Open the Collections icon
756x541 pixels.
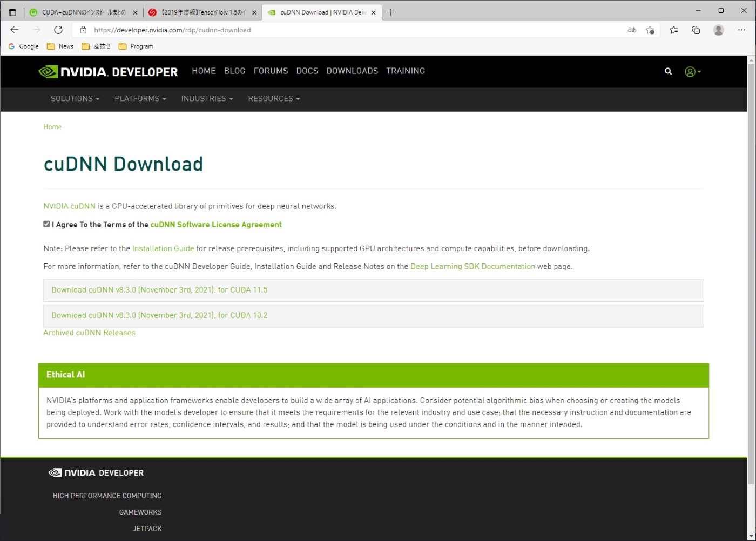pyautogui.click(x=696, y=30)
